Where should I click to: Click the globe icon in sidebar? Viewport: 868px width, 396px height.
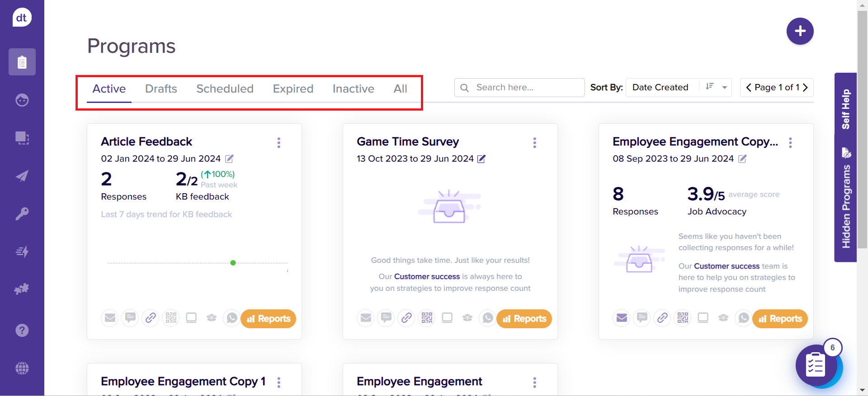22,368
